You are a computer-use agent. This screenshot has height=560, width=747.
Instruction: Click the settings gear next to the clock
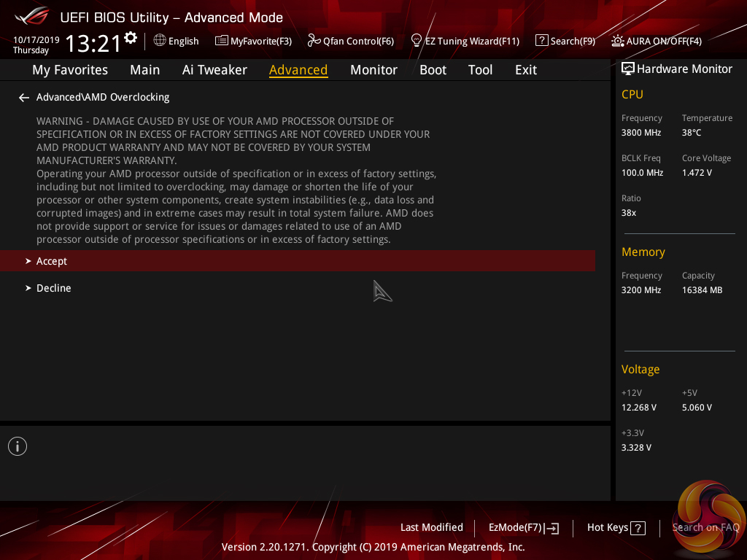130,37
